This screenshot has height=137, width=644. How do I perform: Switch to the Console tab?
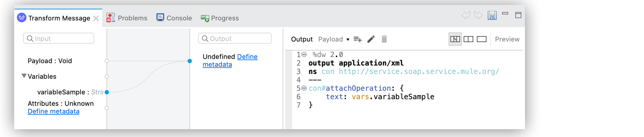coord(174,18)
